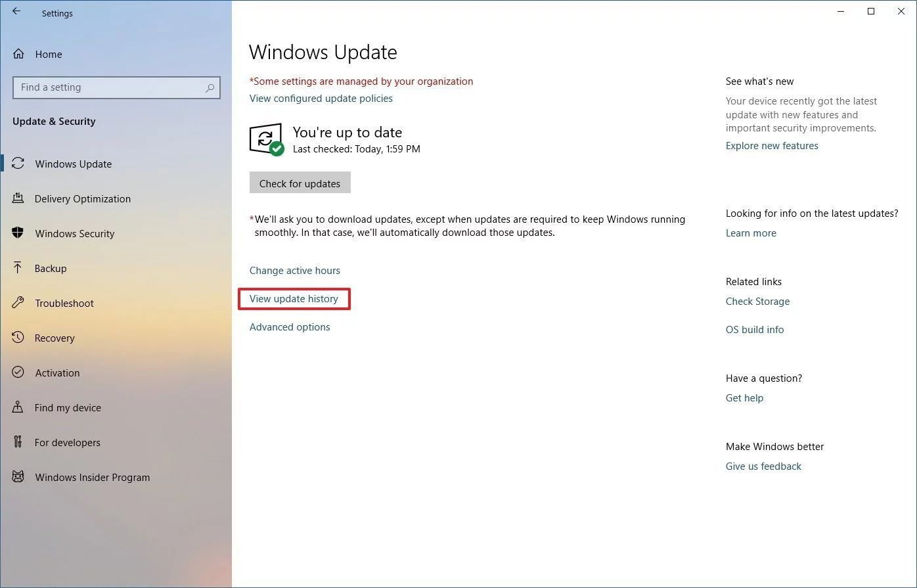Click the Backup upload arrow icon
Image resolution: width=917 pixels, height=588 pixels.
18,268
